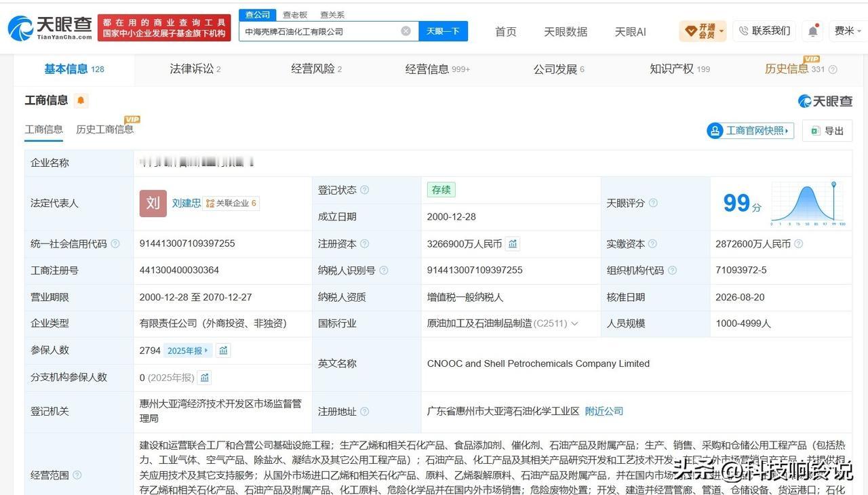Open the 费米 user account menu

pos(848,31)
